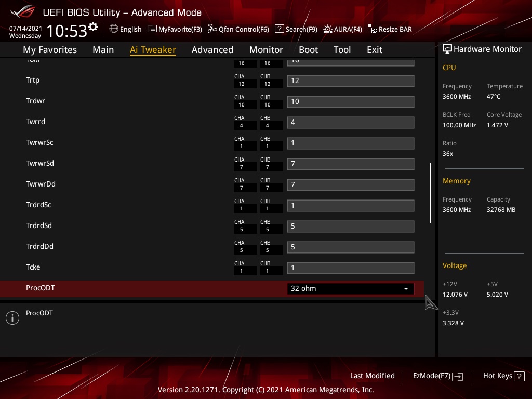Switch to the Boot tab
This screenshot has height=399, width=532.
click(308, 49)
